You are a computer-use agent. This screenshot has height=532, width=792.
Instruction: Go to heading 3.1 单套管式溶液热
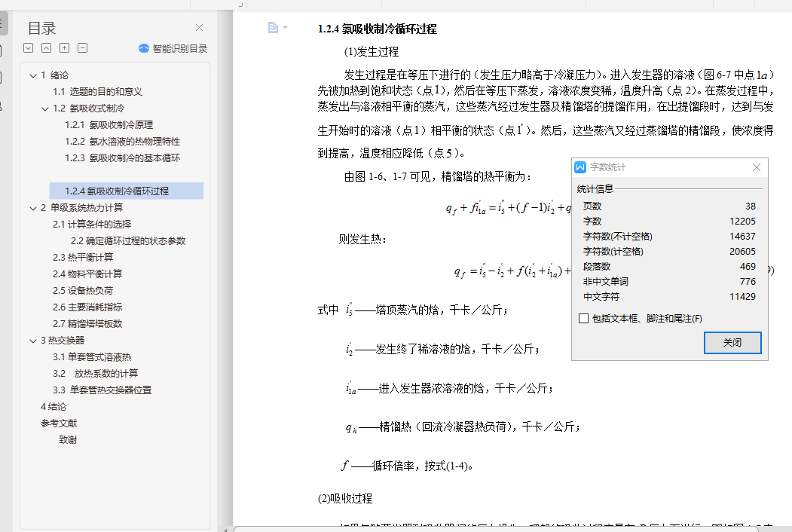pyautogui.click(x=92, y=357)
